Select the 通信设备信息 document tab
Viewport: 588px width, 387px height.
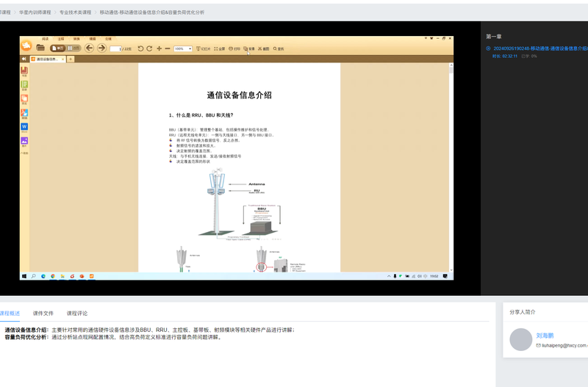[46, 59]
